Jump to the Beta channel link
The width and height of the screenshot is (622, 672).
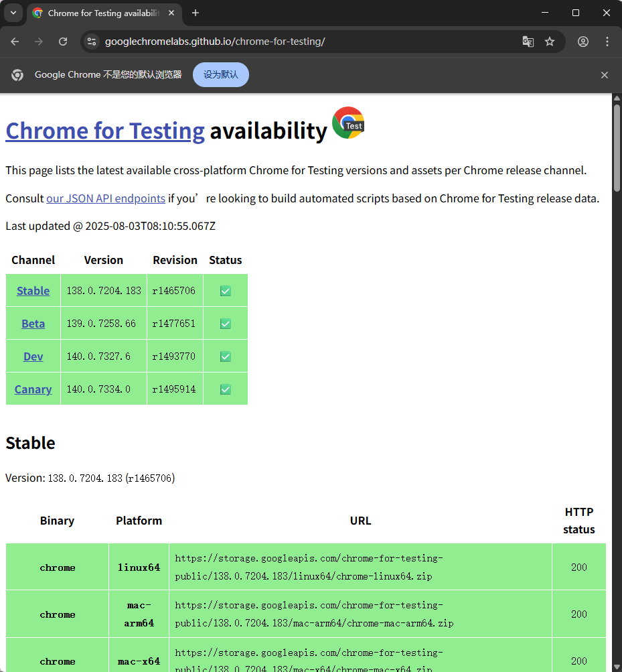pyautogui.click(x=33, y=324)
